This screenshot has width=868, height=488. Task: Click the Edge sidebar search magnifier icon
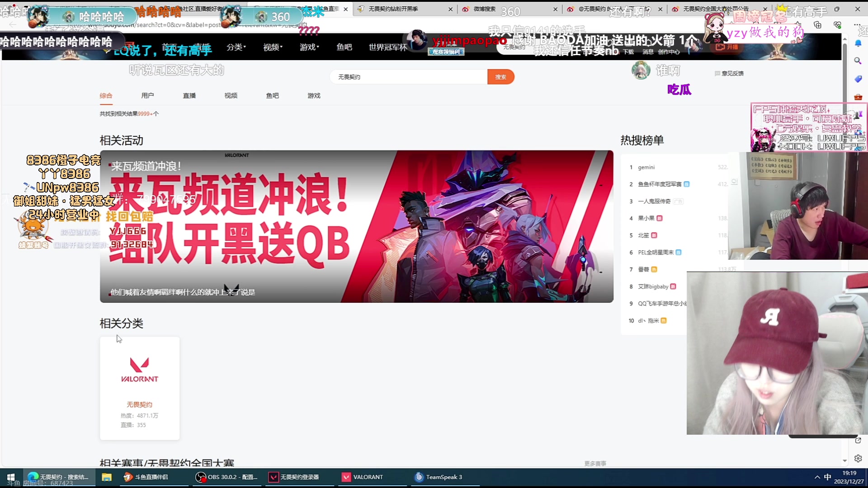(x=858, y=61)
